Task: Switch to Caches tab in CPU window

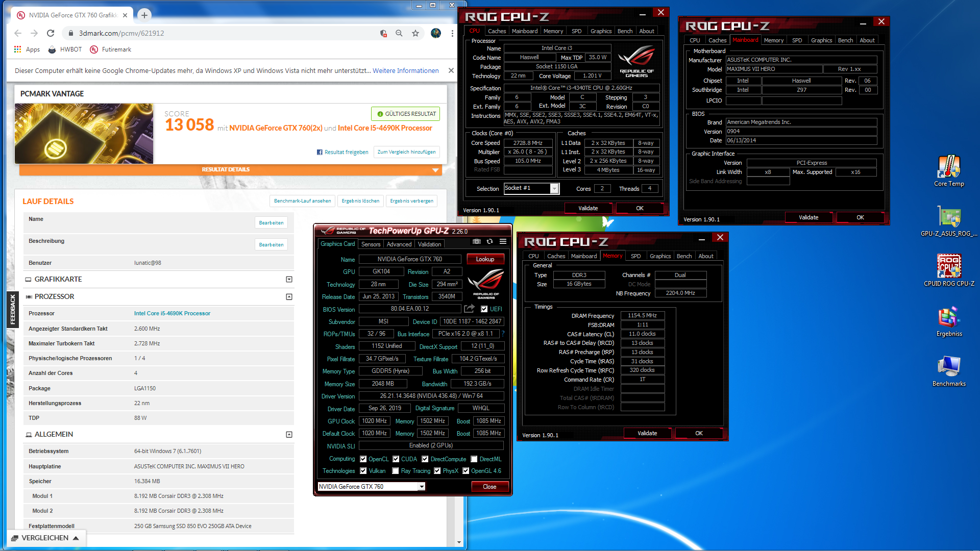Action: [497, 31]
